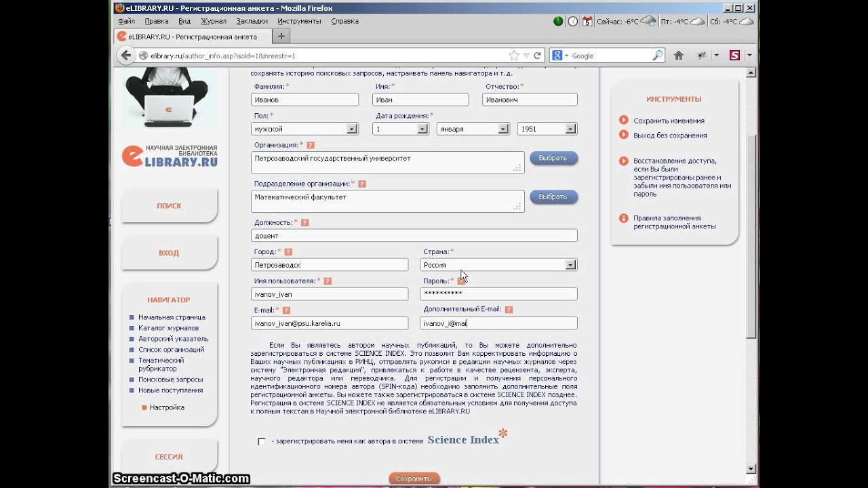The image size is (868, 488).
Task: Open Авторский указатель navigator link
Action: click(173, 339)
